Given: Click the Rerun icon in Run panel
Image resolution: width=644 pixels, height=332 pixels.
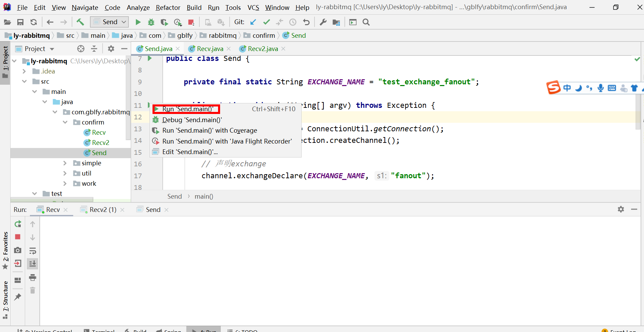Looking at the screenshot, I should (18, 224).
